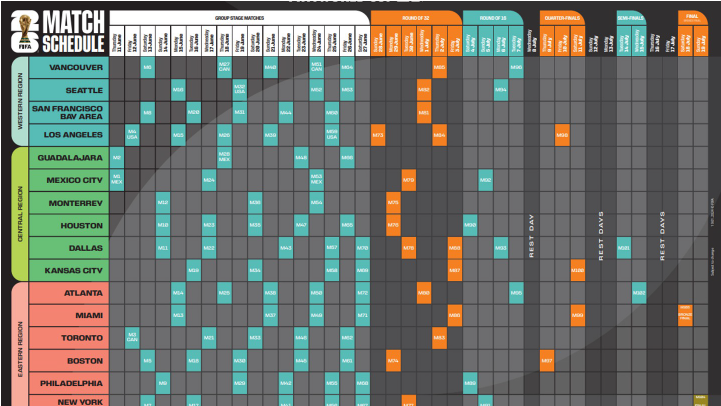This screenshot has height=406, width=721.
Task: Open the Round of 32 header tab
Action: [416, 17]
